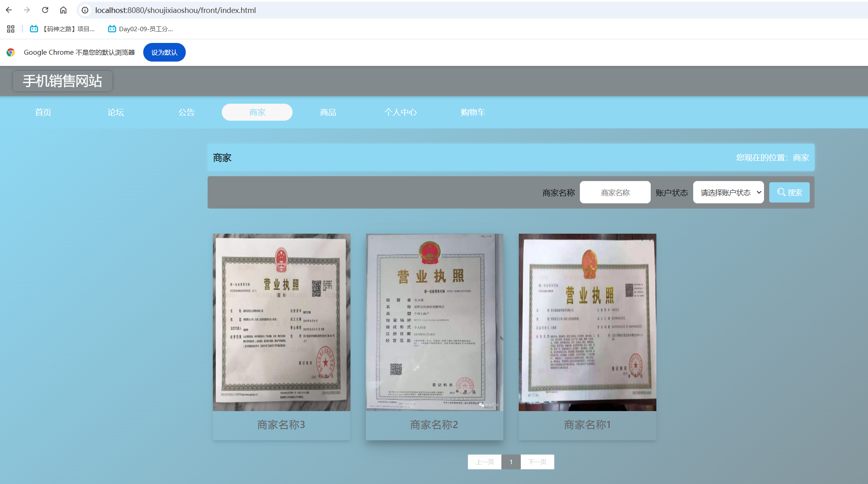Open the apps grid icon in bookmarks bar
The height and width of the screenshot is (484, 868).
pos(11,29)
